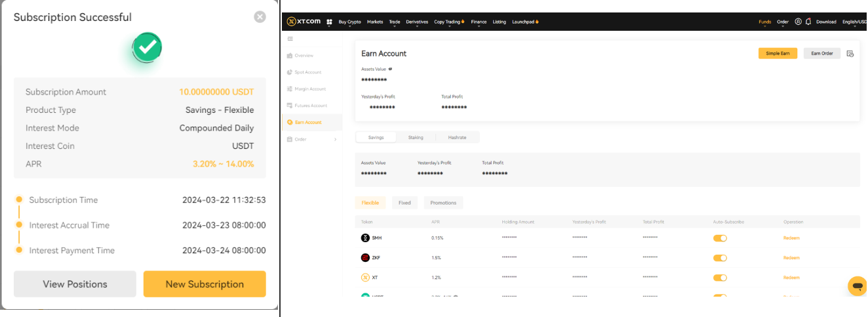
Task: Redeem the SMH holding
Action: [x=791, y=238]
